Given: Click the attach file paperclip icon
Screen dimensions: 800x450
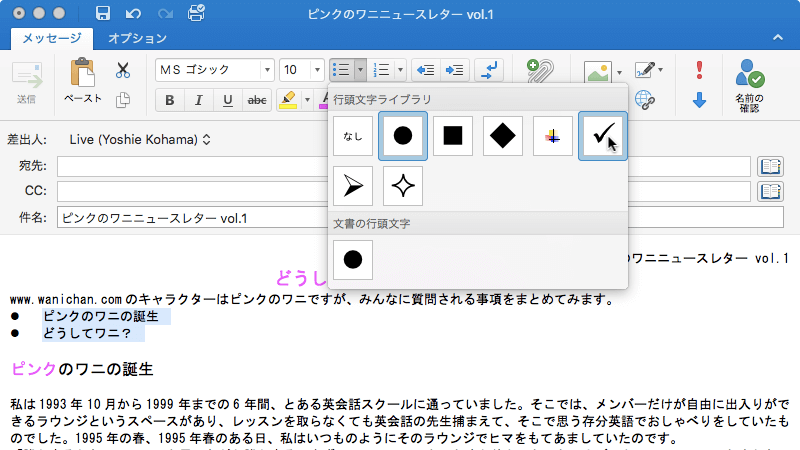Looking at the screenshot, I should [540, 70].
